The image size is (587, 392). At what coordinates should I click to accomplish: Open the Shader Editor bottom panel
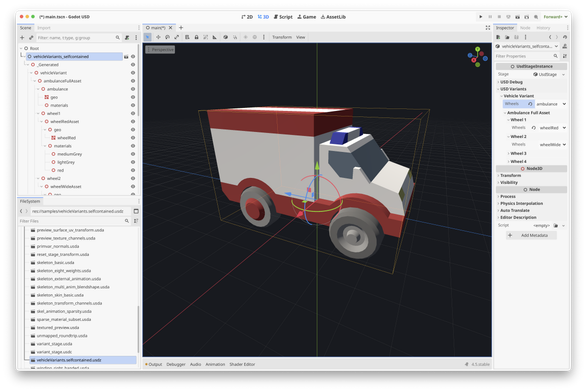tap(242, 364)
